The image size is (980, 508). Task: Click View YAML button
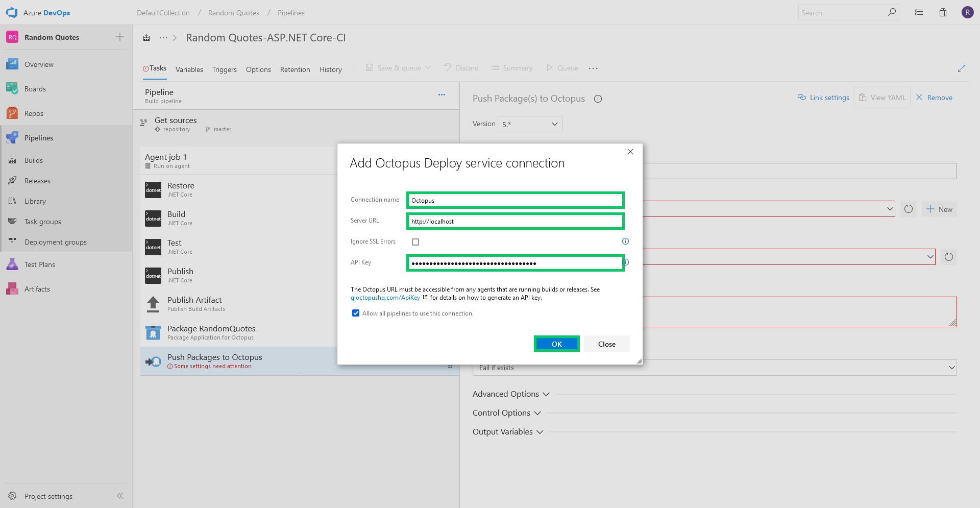pos(882,98)
